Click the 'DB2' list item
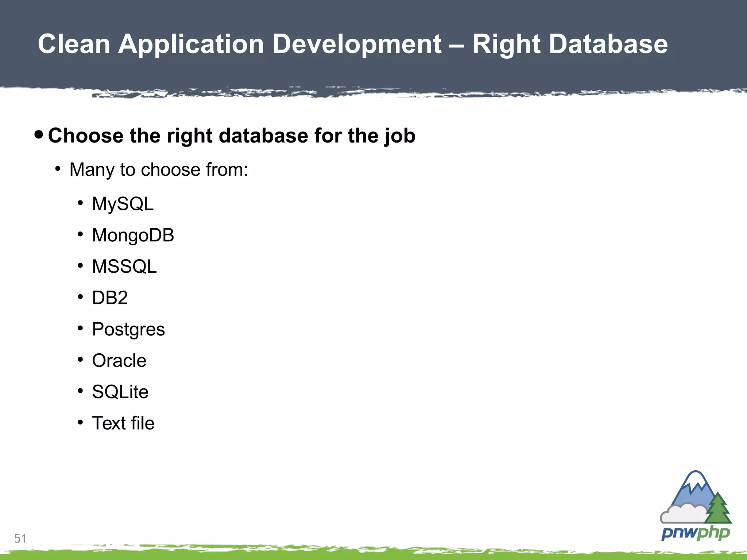Screen dimensions: 747x560 110,298
